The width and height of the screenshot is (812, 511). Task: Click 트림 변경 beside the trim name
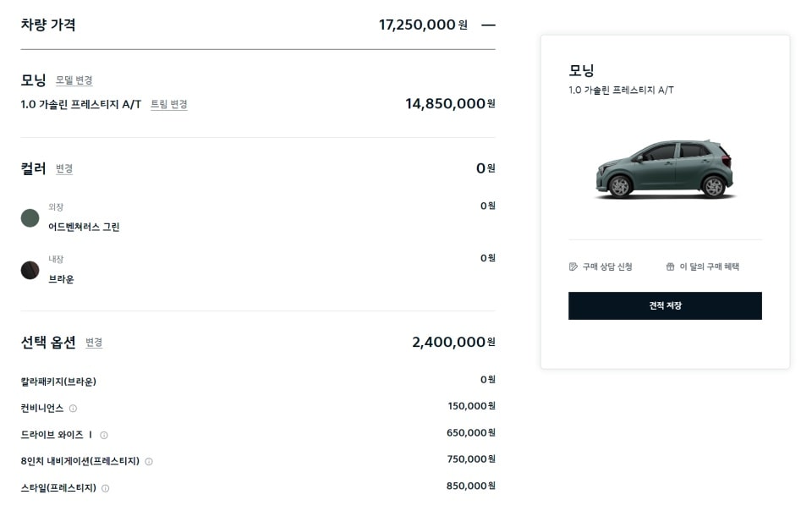pyautogui.click(x=168, y=105)
